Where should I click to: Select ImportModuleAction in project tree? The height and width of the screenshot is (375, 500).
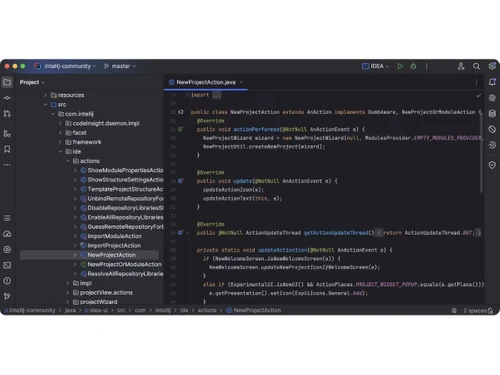point(114,236)
